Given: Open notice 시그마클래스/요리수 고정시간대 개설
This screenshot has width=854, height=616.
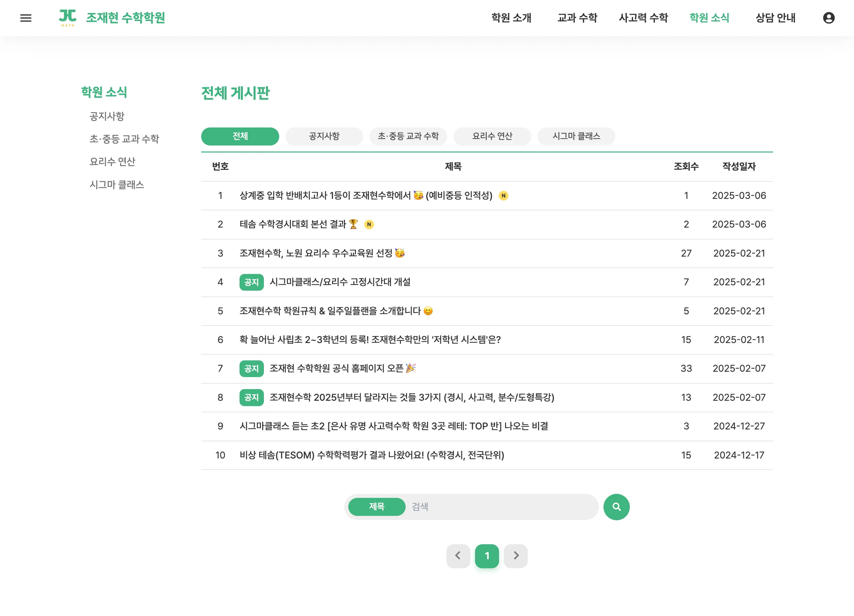Looking at the screenshot, I should pos(340,282).
